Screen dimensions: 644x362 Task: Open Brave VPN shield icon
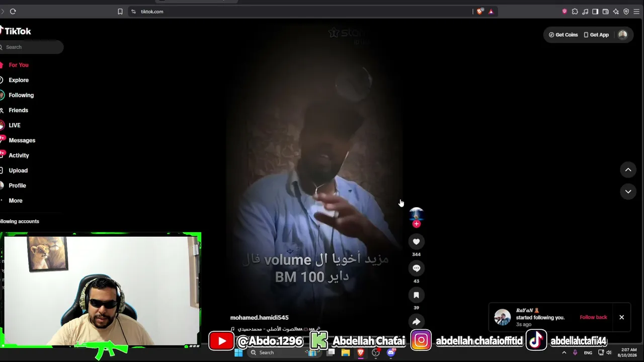[626, 12]
